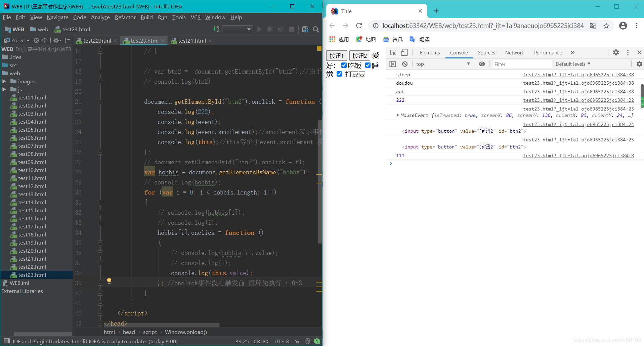Viewport: 644px width, 346px height.
Task: Open the Default levels dropdown
Action: (x=573, y=64)
